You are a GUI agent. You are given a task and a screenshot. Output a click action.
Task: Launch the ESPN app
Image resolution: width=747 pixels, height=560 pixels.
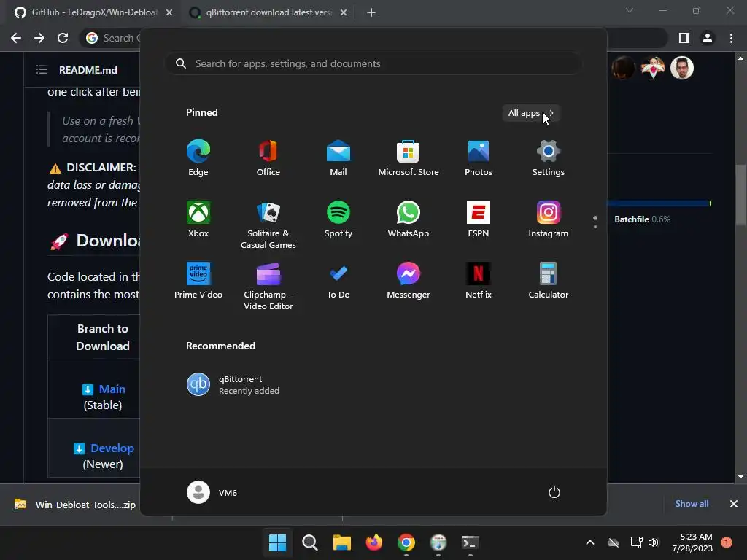[479, 219]
